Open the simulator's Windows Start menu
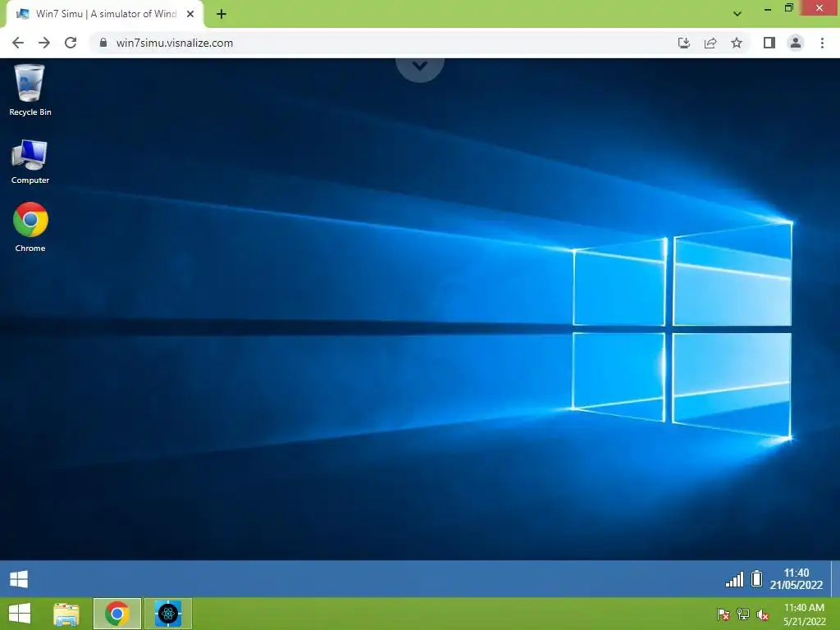The width and height of the screenshot is (840, 630). pyautogui.click(x=19, y=579)
